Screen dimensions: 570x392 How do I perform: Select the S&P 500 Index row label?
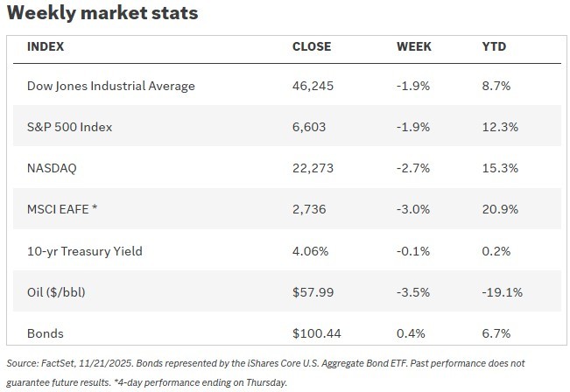click(x=70, y=128)
